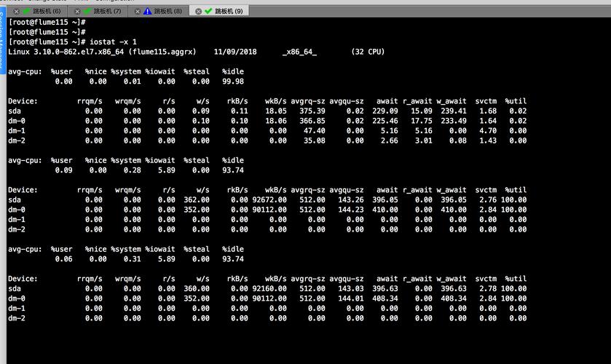Click the w/s value '360.00'

click(x=197, y=288)
